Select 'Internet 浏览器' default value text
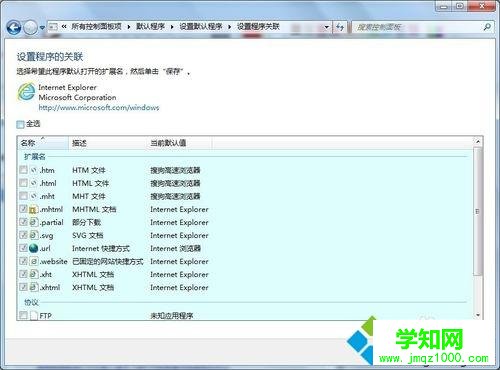 coord(176,248)
